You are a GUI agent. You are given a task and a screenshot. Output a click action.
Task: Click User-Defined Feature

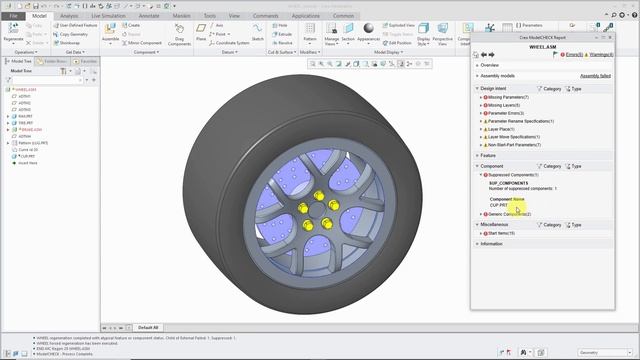(x=75, y=25)
